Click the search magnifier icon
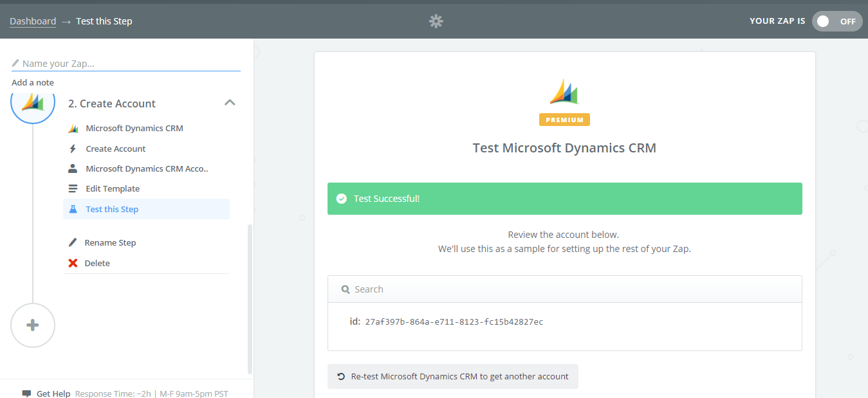Image resolution: width=868 pixels, height=398 pixels. point(346,289)
